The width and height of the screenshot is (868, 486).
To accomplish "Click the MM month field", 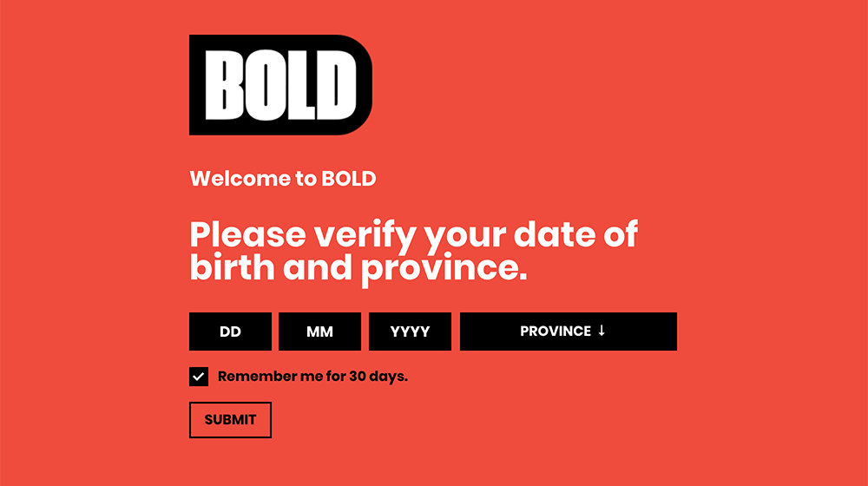I will [319, 332].
